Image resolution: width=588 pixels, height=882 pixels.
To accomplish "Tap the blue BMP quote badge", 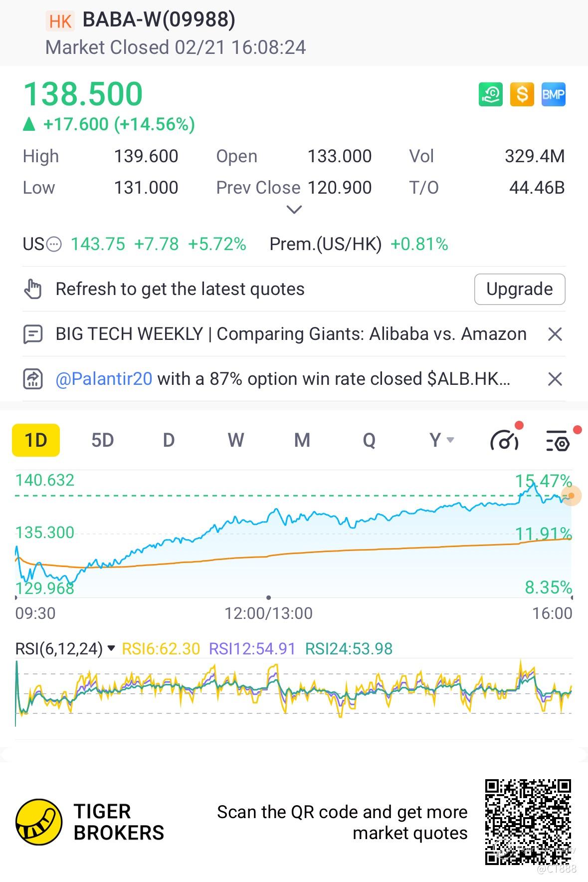I will pyautogui.click(x=553, y=94).
